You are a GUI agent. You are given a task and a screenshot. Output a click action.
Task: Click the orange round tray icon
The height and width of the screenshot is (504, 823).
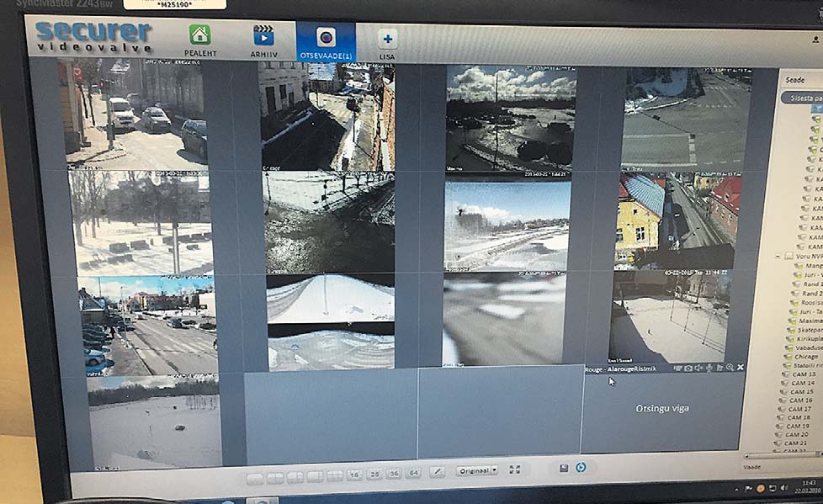point(761,489)
